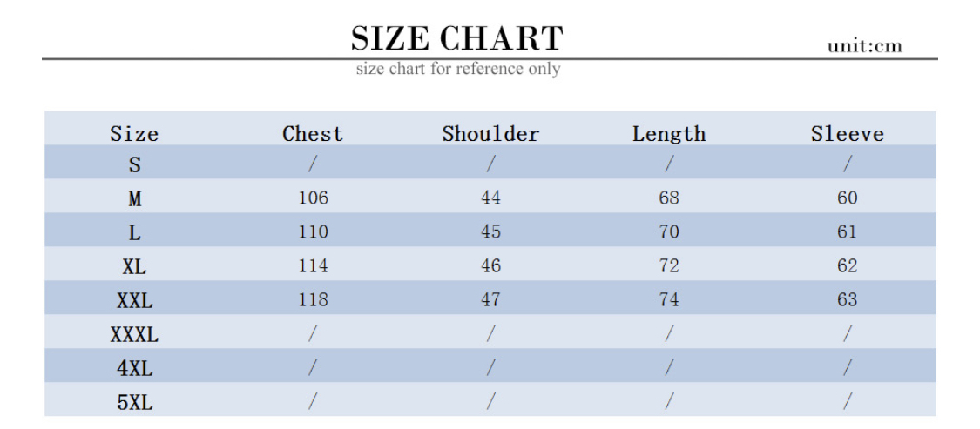The height and width of the screenshot is (429, 980).
Task: Select the XXL size row label
Action: click(134, 301)
